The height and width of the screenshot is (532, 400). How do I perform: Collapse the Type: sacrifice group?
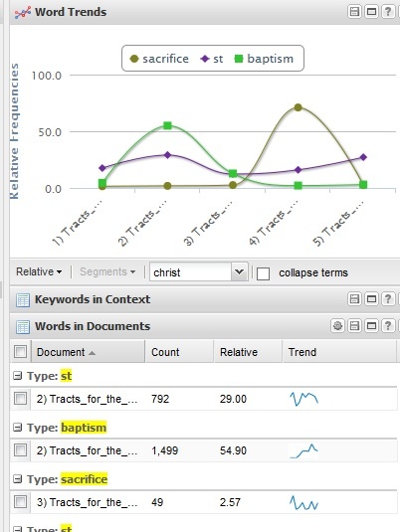pyautogui.click(x=17, y=479)
